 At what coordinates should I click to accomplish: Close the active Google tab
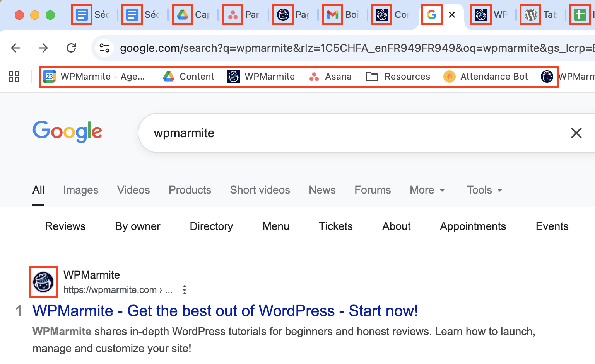coord(452,15)
